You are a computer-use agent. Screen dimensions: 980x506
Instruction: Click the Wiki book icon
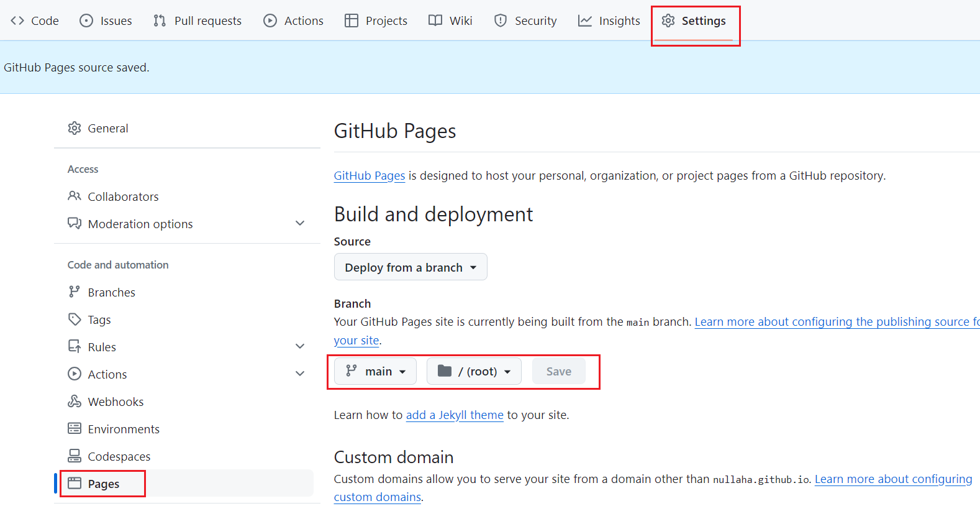[x=435, y=21]
